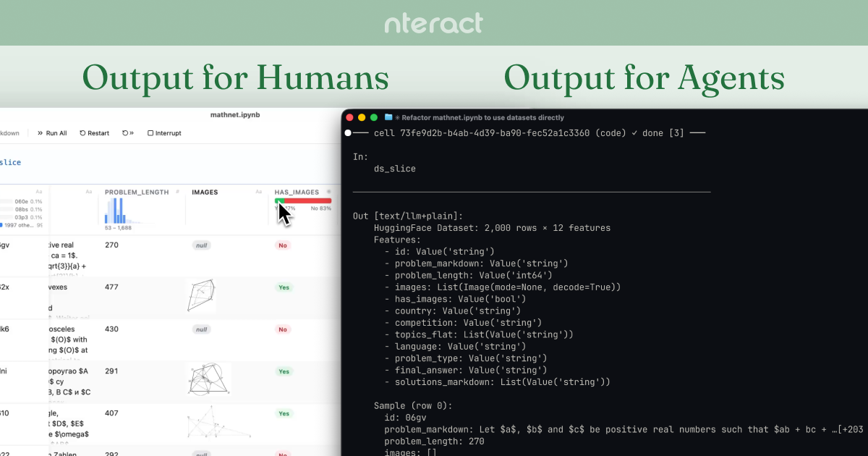868x456 pixels.
Task: Click the ds_slice input line in terminal
Action: (x=394, y=169)
